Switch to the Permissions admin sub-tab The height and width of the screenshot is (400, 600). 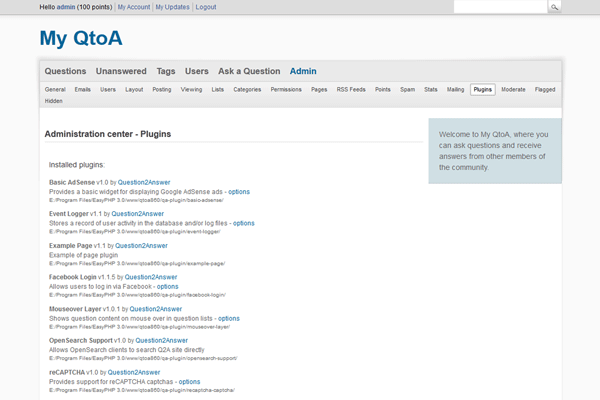pyautogui.click(x=286, y=90)
